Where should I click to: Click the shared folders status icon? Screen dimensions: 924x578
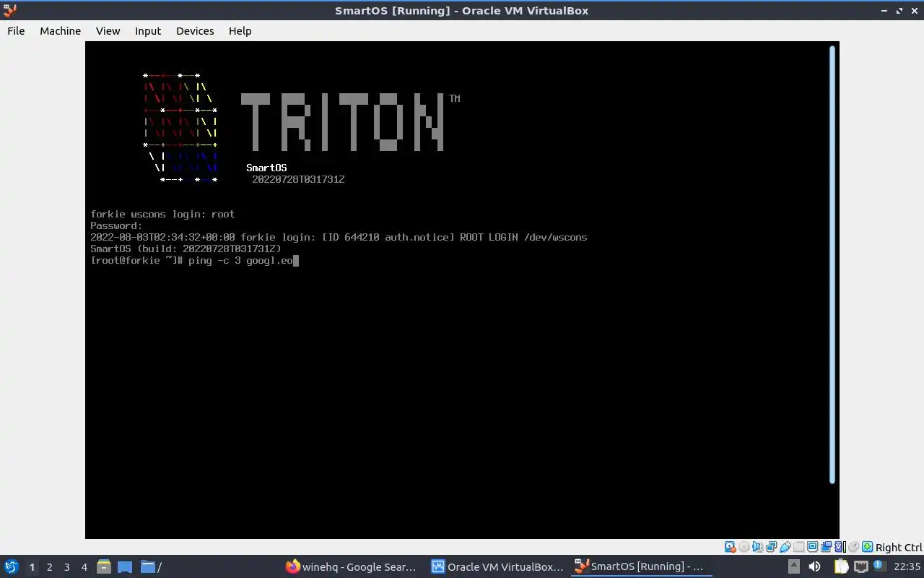798,547
